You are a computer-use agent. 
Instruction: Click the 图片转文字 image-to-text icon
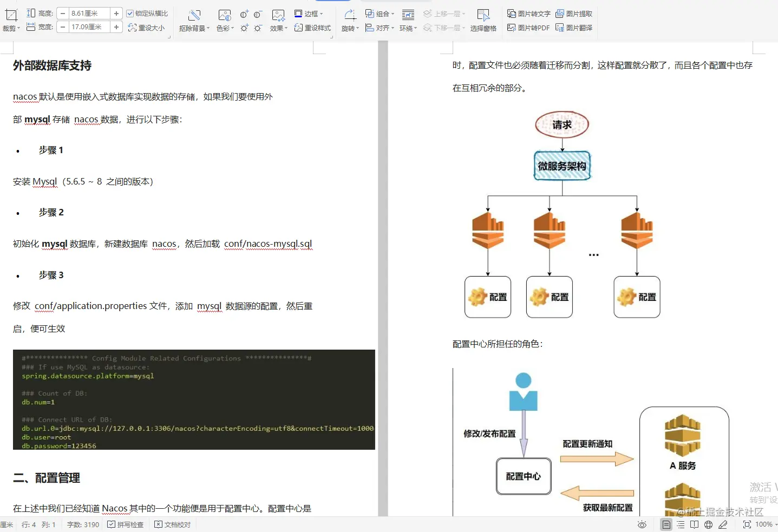(528, 13)
